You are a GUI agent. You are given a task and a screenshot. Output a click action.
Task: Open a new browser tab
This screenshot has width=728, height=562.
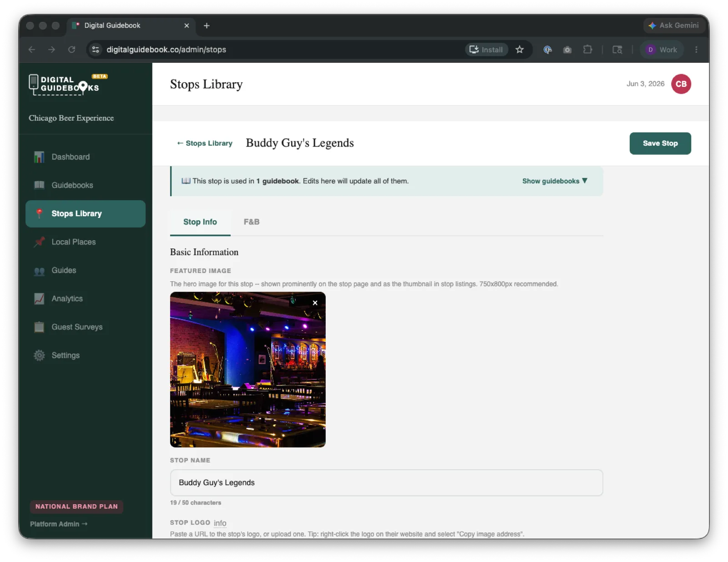tap(207, 25)
